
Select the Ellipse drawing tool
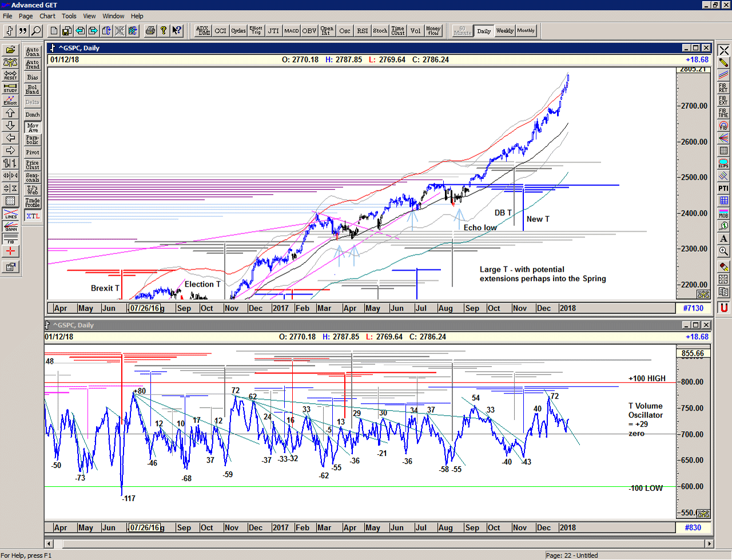(723, 163)
